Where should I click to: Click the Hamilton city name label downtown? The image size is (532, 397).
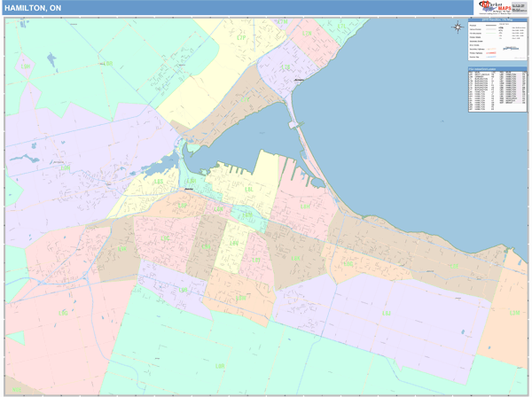189,189
